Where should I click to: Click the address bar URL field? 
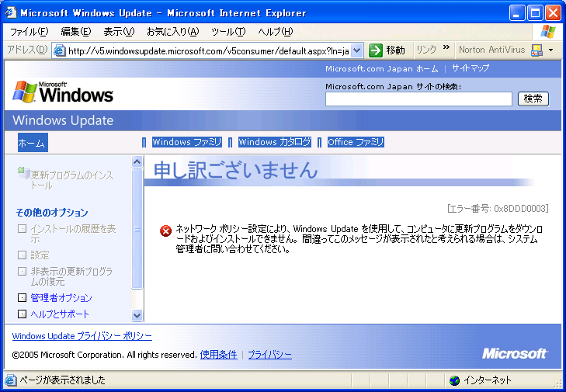(x=209, y=50)
